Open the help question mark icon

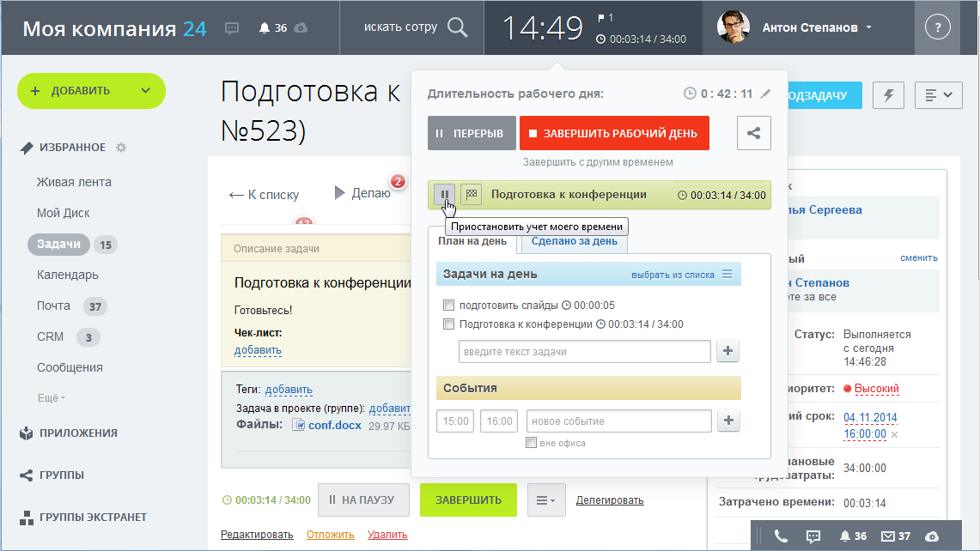point(937,27)
